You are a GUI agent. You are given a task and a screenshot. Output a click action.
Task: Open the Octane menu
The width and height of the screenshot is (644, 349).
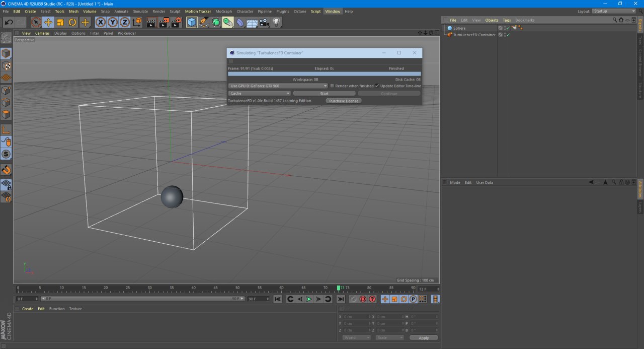(300, 11)
